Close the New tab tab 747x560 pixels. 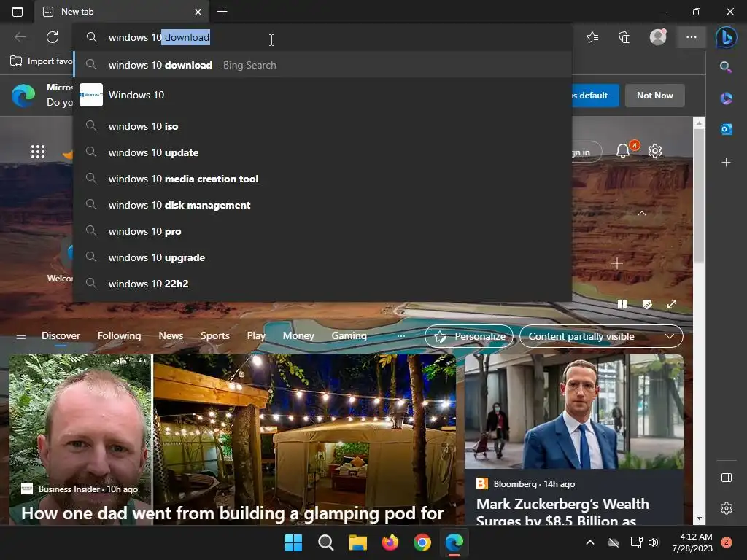coord(198,12)
